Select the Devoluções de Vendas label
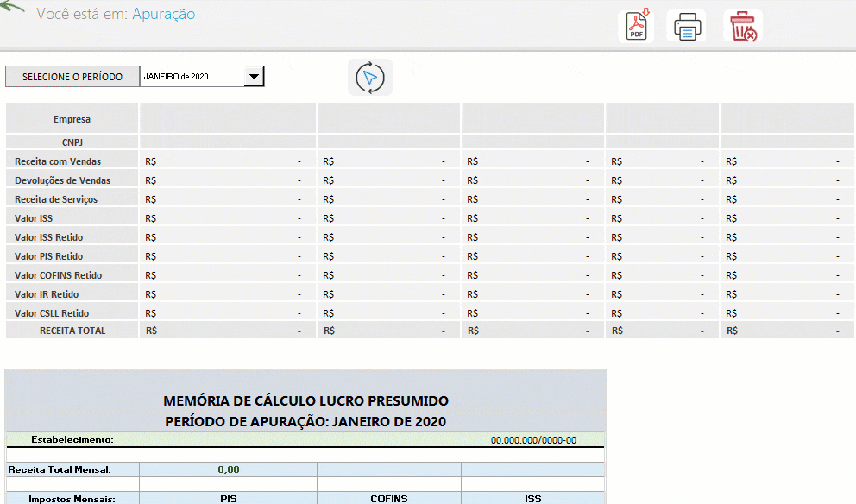Screen dimensions: 856x504 (62, 180)
